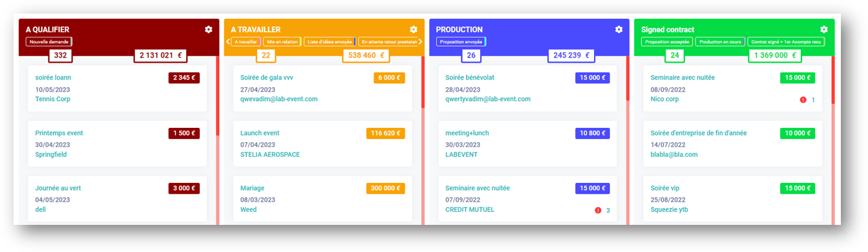
Task: Show previous statuses with left chevron in A TRAVAILLER
Action: [228, 42]
